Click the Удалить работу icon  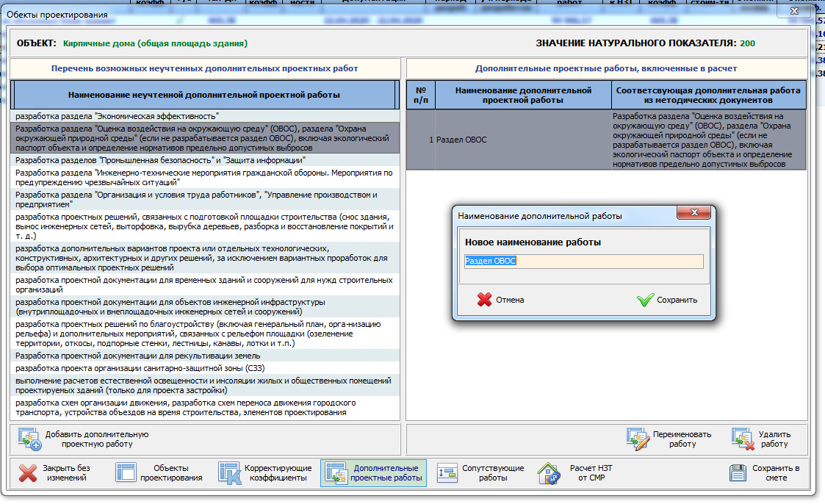[743, 439]
